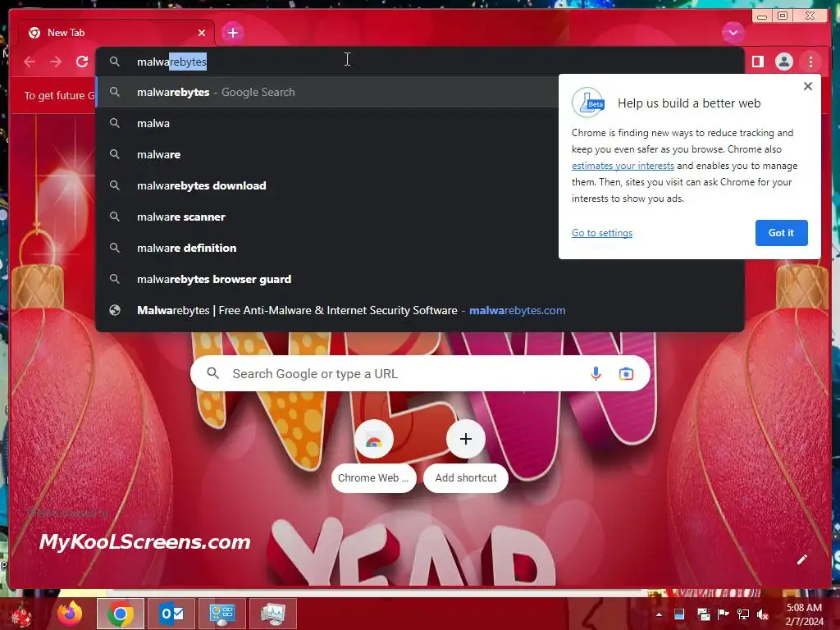This screenshot has height=630, width=840.
Task: Select malwarebytes Google Search suggestion
Action: coord(328,92)
